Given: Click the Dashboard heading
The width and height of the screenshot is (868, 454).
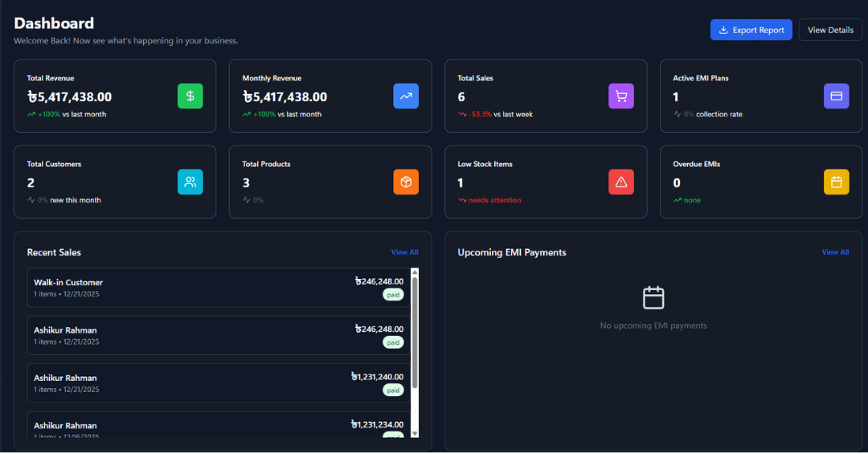Looking at the screenshot, I should 54,23.
